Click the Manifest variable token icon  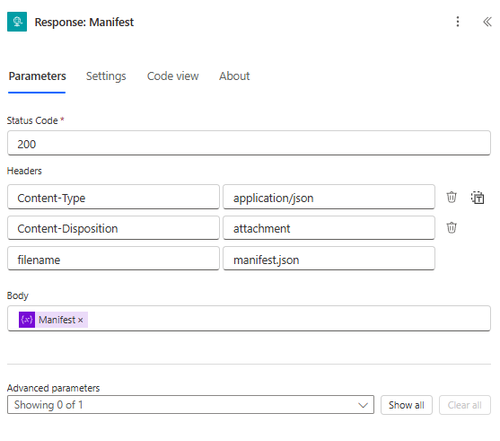pyautogui.click(x=27, y=320)
